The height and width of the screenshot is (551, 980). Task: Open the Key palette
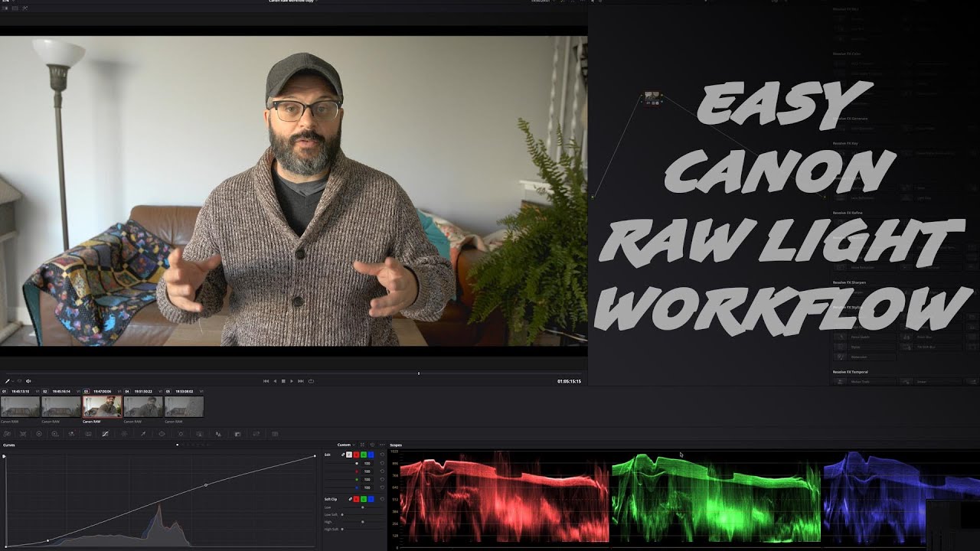[x=237, y=434]
